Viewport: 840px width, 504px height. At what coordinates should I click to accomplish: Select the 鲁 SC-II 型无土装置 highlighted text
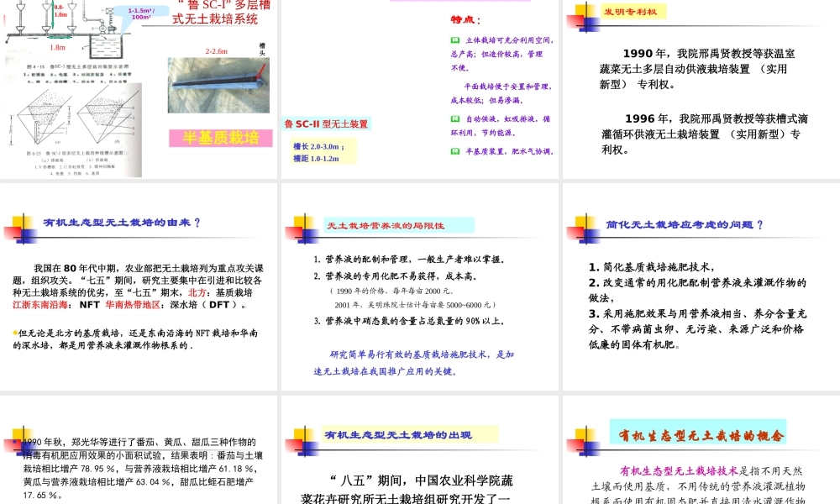click(x=329, y=122)
